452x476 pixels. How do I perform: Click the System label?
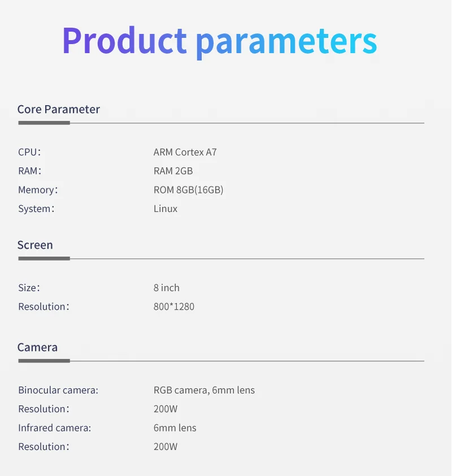point(36,209)
